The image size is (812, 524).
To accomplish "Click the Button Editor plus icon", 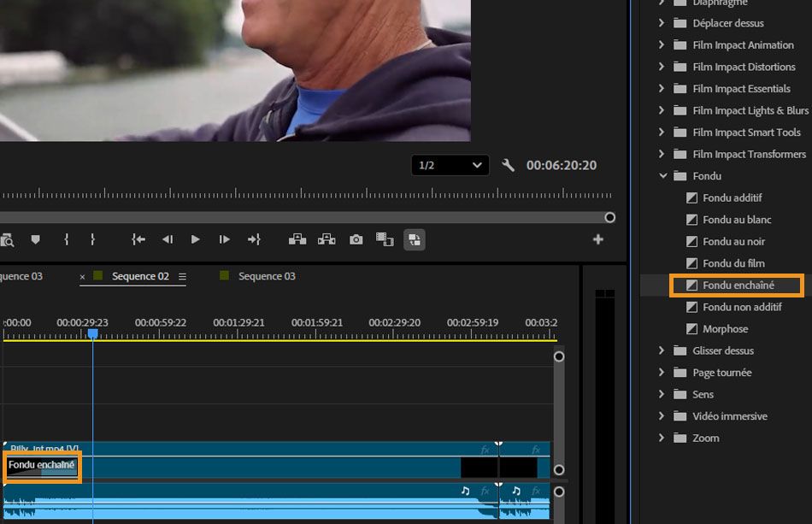I will click(x=598, y=240).
